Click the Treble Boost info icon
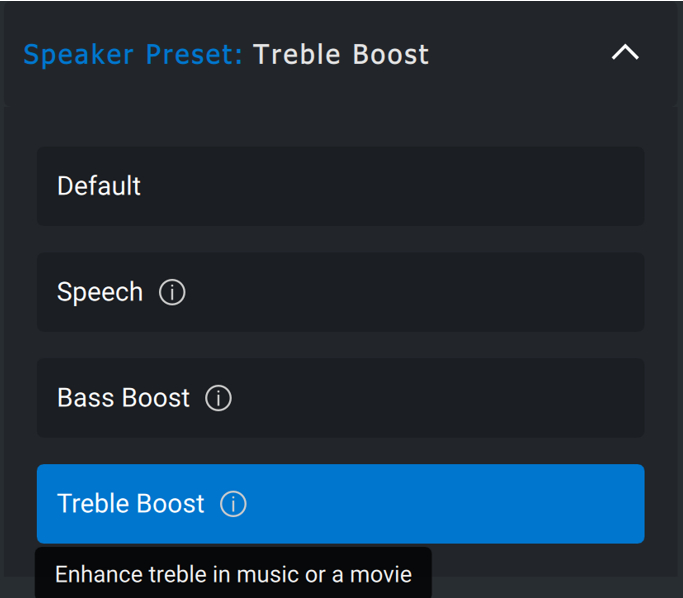 233,504
